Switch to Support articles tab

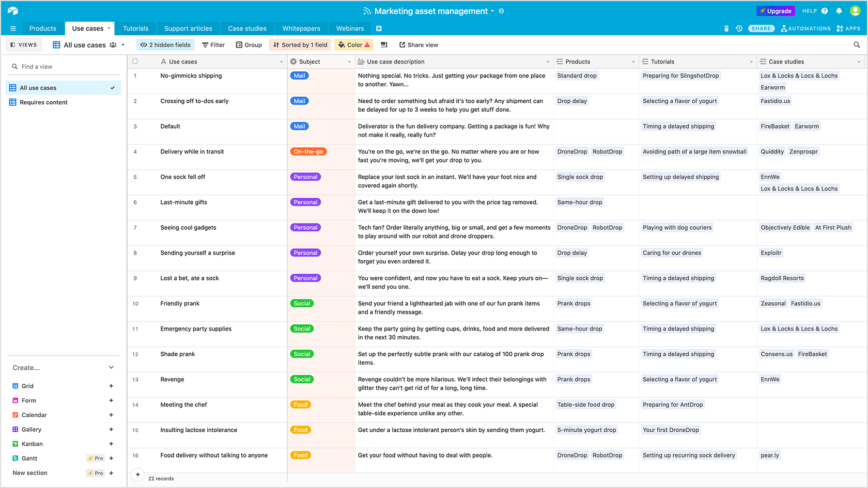pos(188,28)
